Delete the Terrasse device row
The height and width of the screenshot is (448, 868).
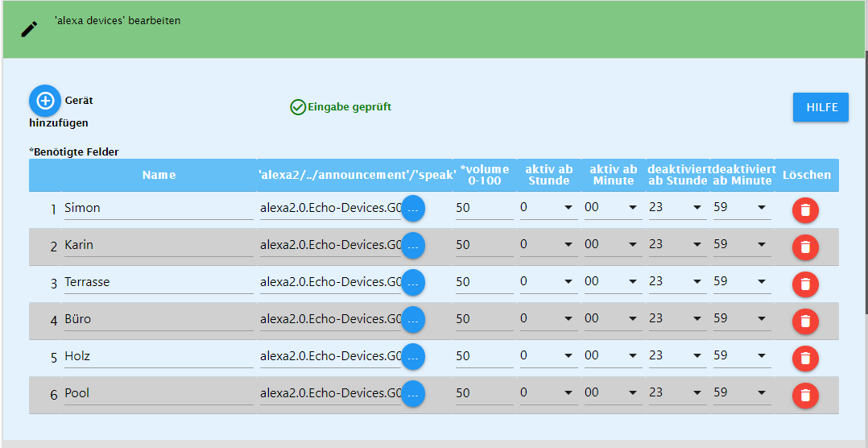point(805,284)
